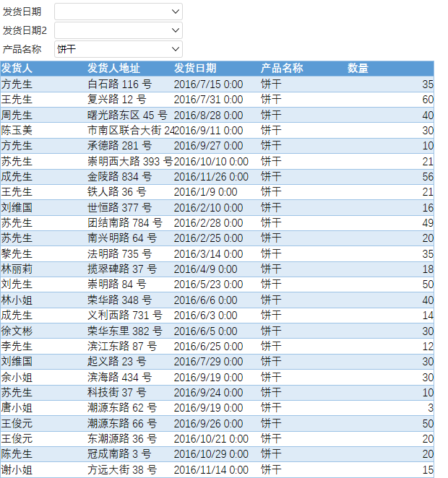Click the name cell 林小姐
The height and width of the screenshot is (478, 448).
pos(17,300)
